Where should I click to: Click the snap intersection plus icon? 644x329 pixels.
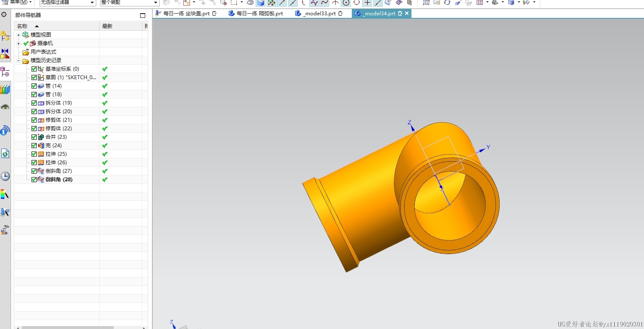pos(367,3)
